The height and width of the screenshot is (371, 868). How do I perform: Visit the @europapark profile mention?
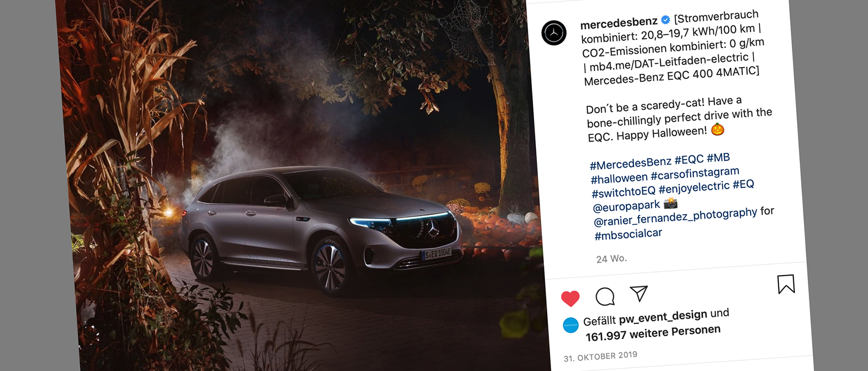627,206
